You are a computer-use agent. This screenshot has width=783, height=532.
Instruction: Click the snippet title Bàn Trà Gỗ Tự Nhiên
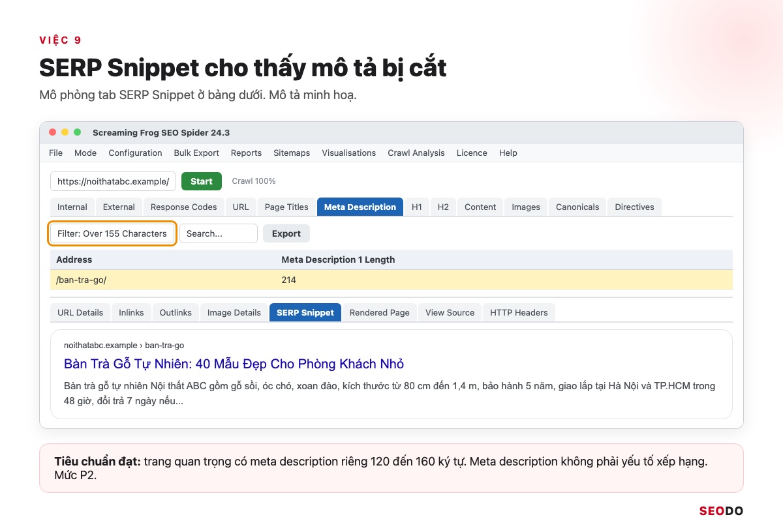tap(234, 364)
